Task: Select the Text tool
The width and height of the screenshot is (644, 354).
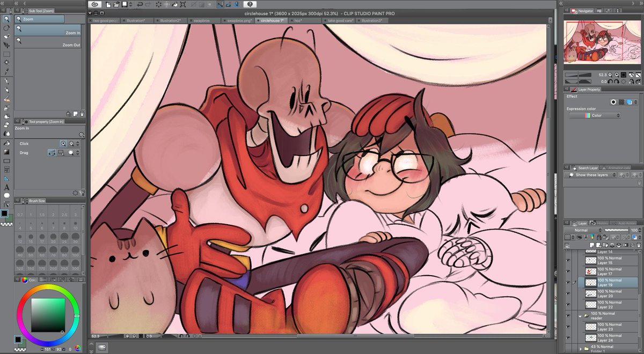Action: click(x=6, y=187)
